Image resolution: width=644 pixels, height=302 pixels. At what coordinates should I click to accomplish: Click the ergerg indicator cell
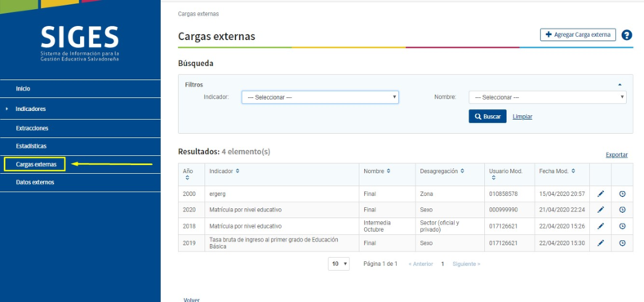coord(282,193)
